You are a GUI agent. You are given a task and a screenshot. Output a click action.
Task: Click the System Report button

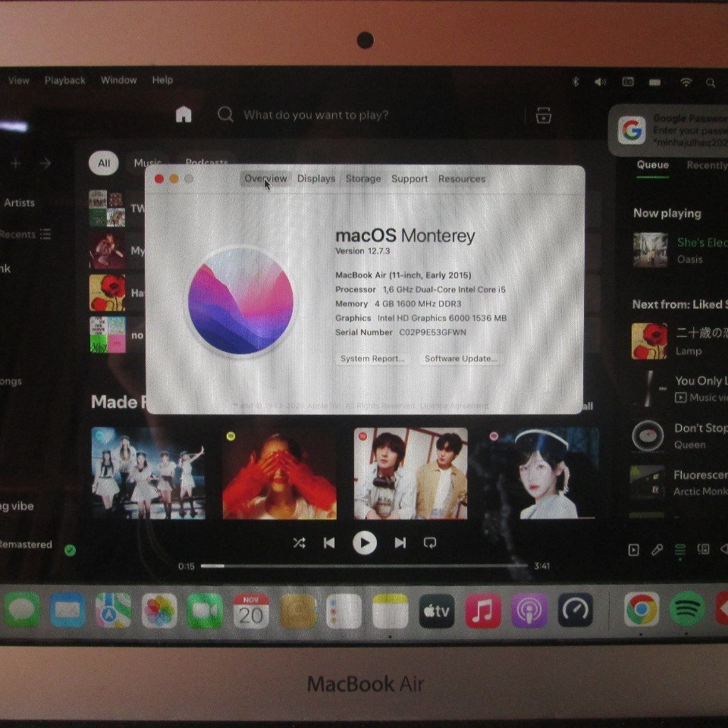[x=372, y=359]
